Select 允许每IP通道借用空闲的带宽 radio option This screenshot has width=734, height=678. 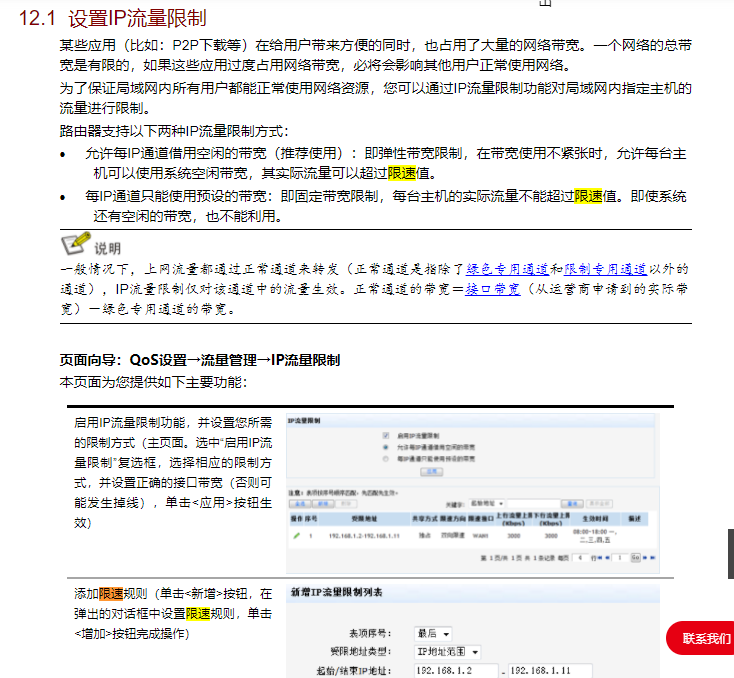coord(386,447)
